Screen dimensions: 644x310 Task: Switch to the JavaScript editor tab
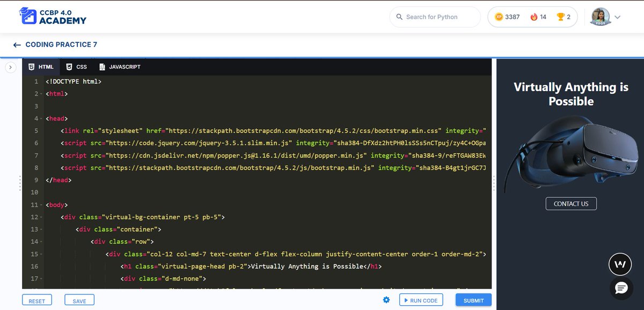[x=119, y=67]
